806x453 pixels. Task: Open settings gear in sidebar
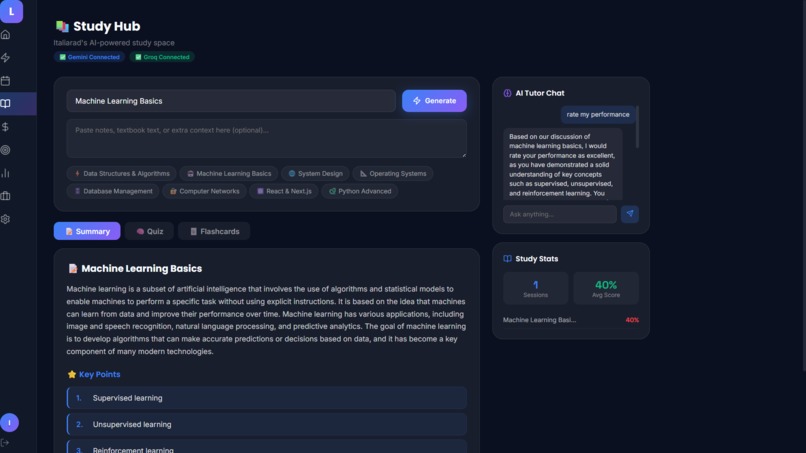point(6,219)
